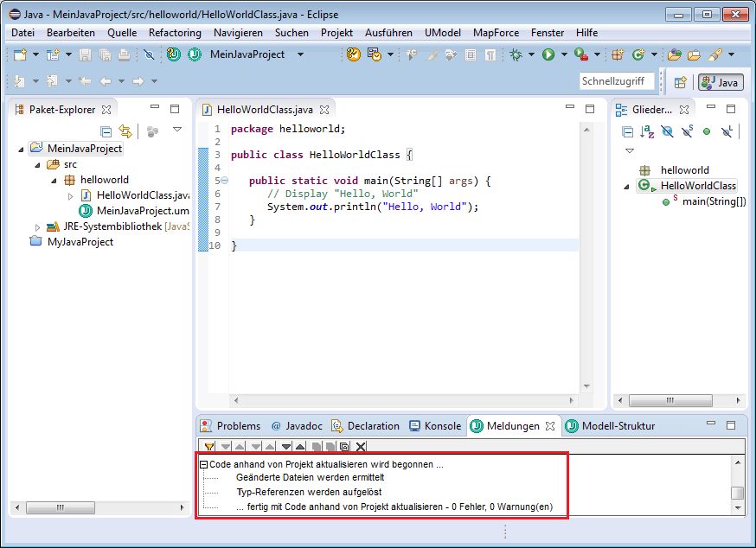This screenshot has width=756, height=548.
Task: Open the Open Perspective icon beside Java
Action: point(681,82)
